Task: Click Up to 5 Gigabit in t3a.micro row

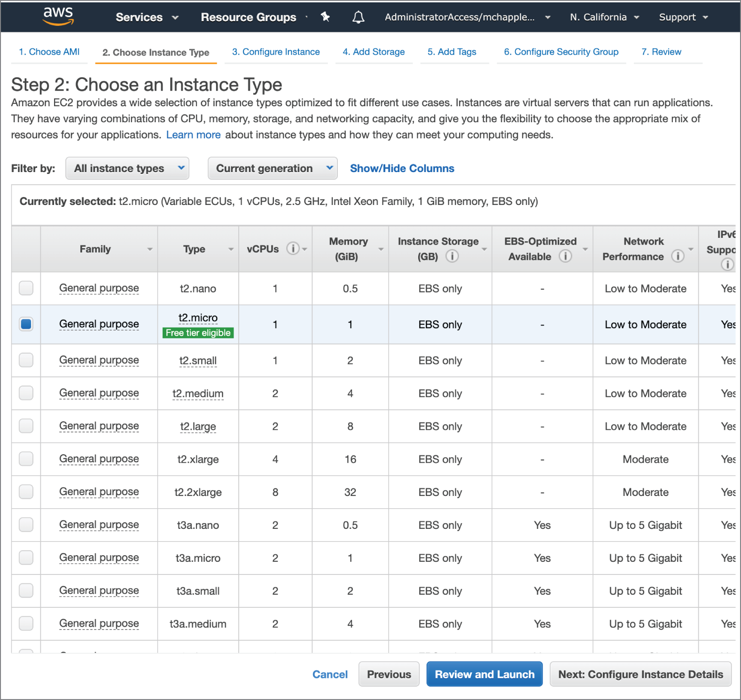Action: [x=646, y=558]
